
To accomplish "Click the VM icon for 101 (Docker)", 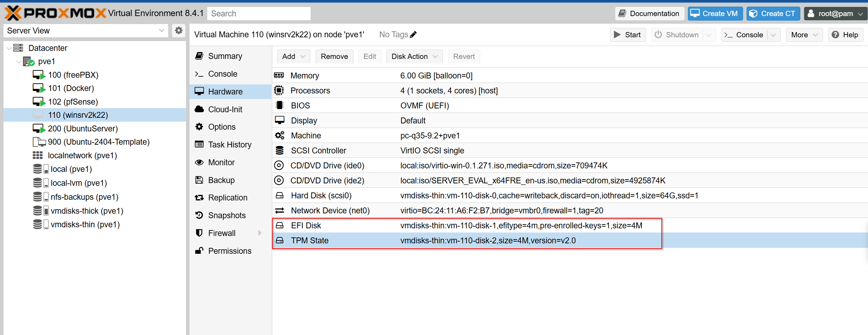I will 39,88.
